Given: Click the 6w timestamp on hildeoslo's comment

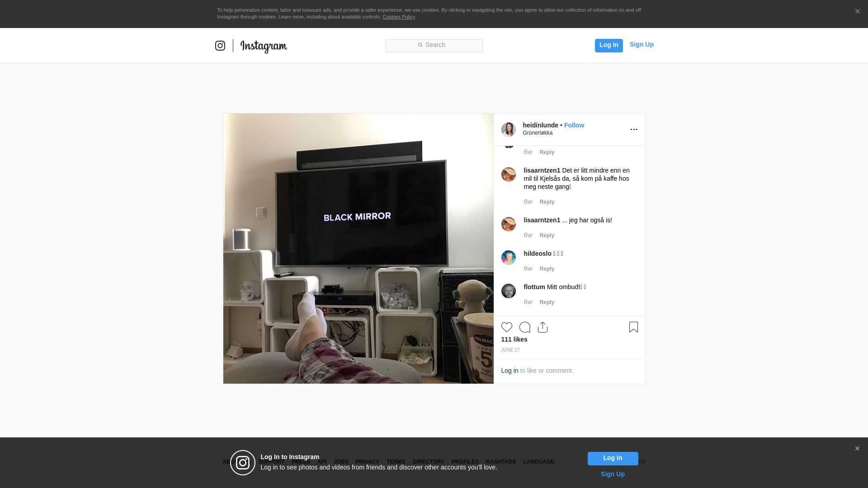Looking at the screenshot, I should [528, 268].
